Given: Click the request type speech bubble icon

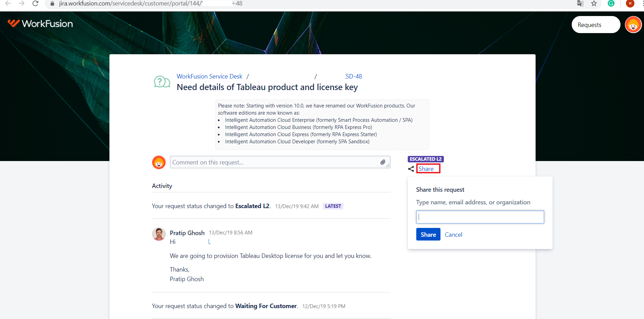Looking at the screenshot, I should click(162, 82).
